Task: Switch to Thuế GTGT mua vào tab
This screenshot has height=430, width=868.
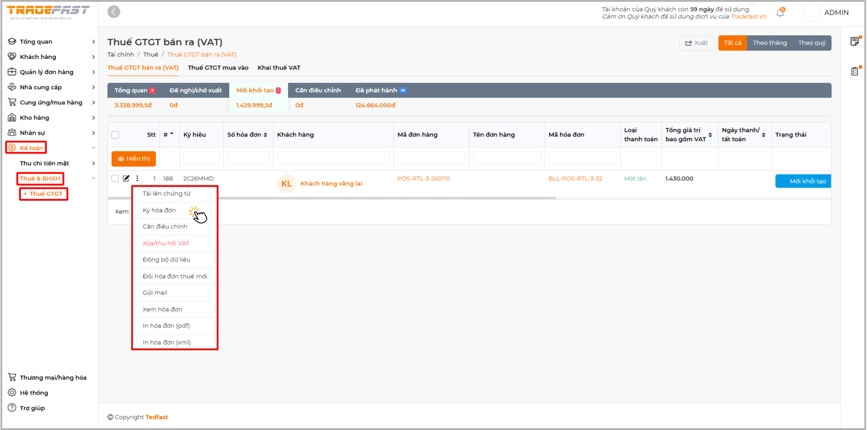Action: coord(218,68)
